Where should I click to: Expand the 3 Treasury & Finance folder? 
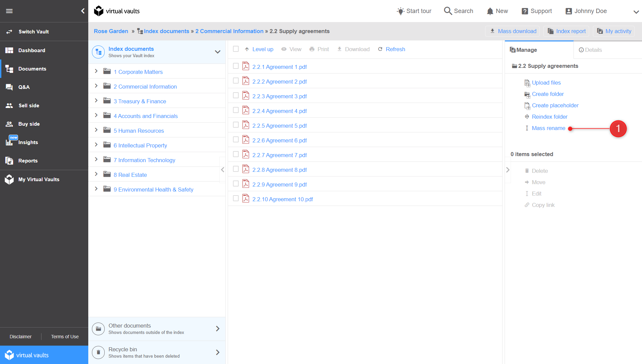pyautogui.click(x=96, y=101)
